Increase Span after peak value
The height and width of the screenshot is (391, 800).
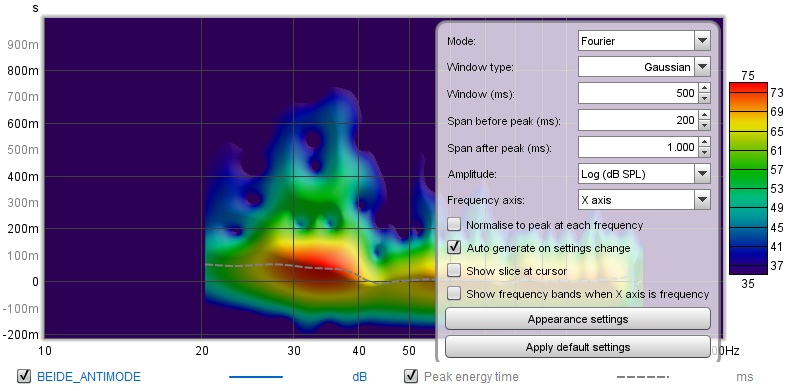704,142
